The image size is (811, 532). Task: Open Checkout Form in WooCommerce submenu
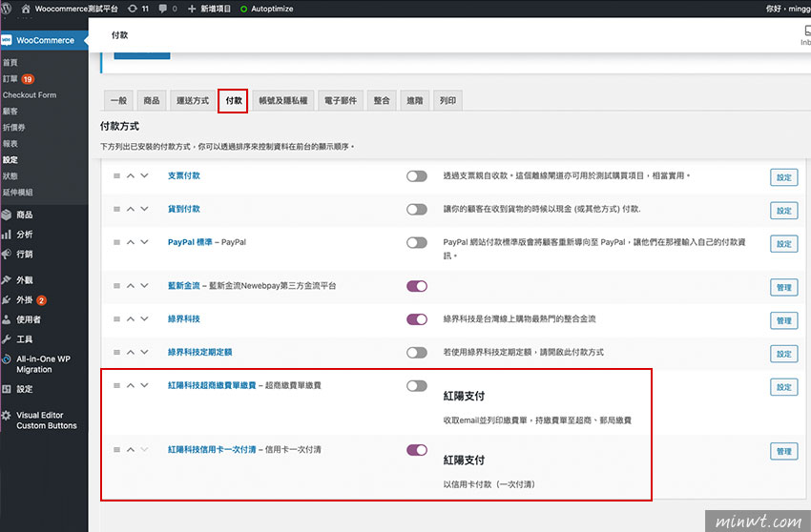click(x=30, y=95)
